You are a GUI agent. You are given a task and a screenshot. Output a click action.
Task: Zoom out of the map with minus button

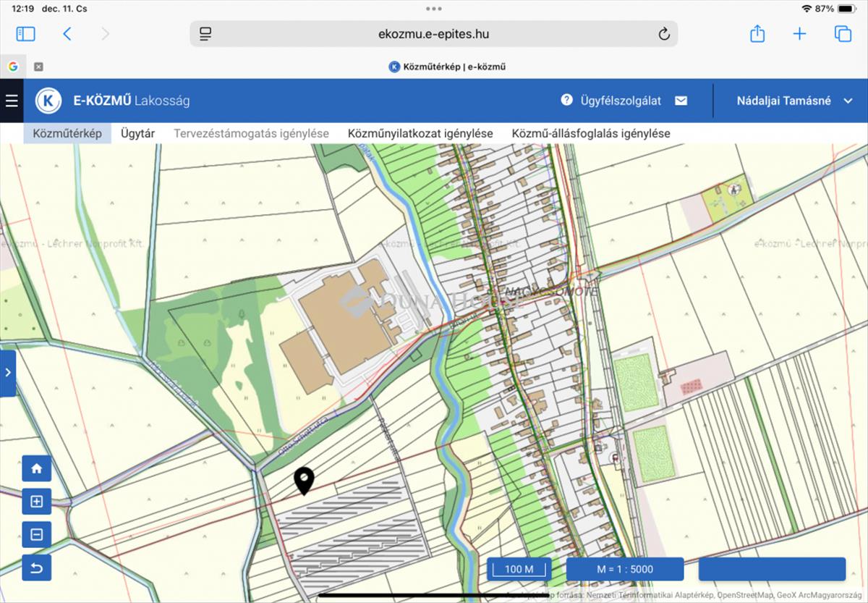37,535
